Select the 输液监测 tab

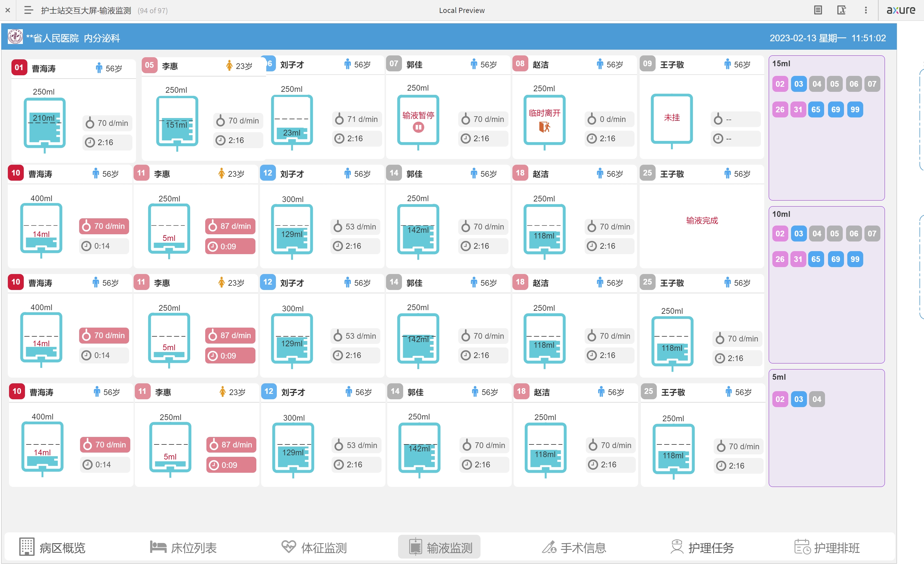(x=439, y=547)
